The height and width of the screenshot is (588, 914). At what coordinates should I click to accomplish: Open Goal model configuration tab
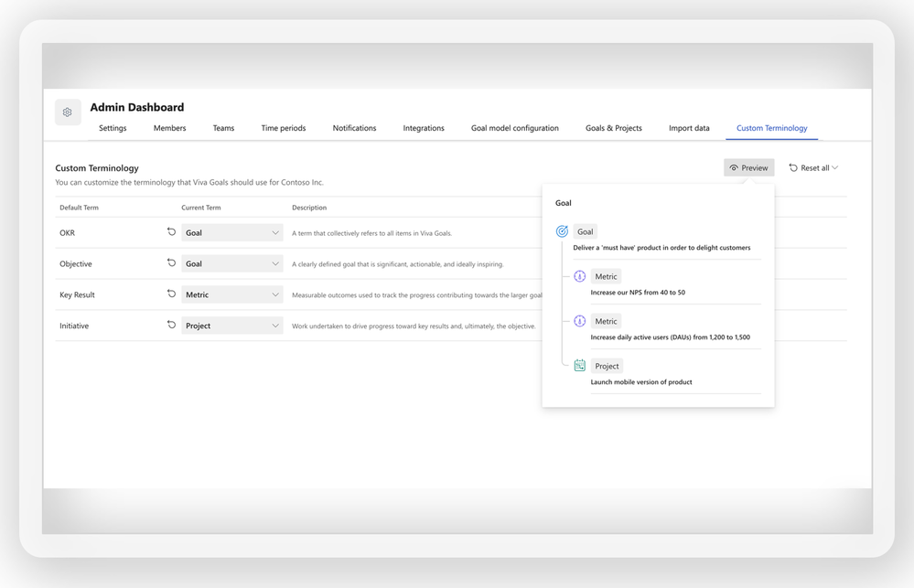point(515,128)
